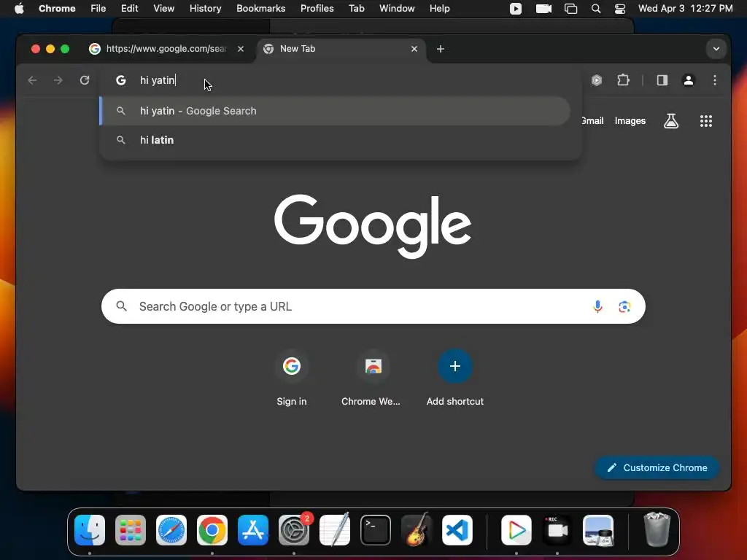This screenshot has height=560, width=747.
Task: Toggle the Chrome side panel
Action: [x=662, y=80]
